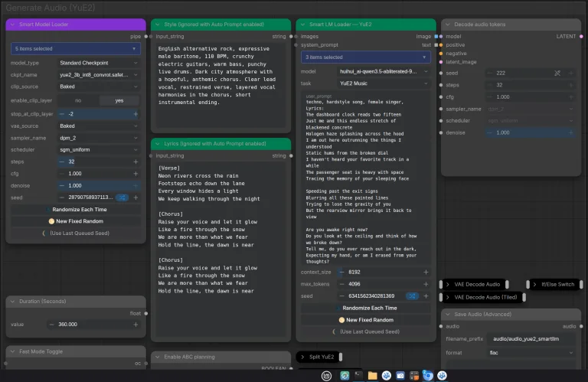The image size is (588, 382).
Task: Open the format flac dropdown
Action: [531, 353]
